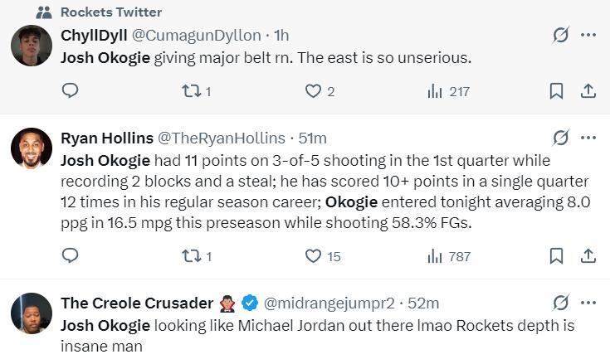The width and height of the screenshot is (610, 364).
Task: Like Ryan Hollins' tweet
Action: point(313,255)
